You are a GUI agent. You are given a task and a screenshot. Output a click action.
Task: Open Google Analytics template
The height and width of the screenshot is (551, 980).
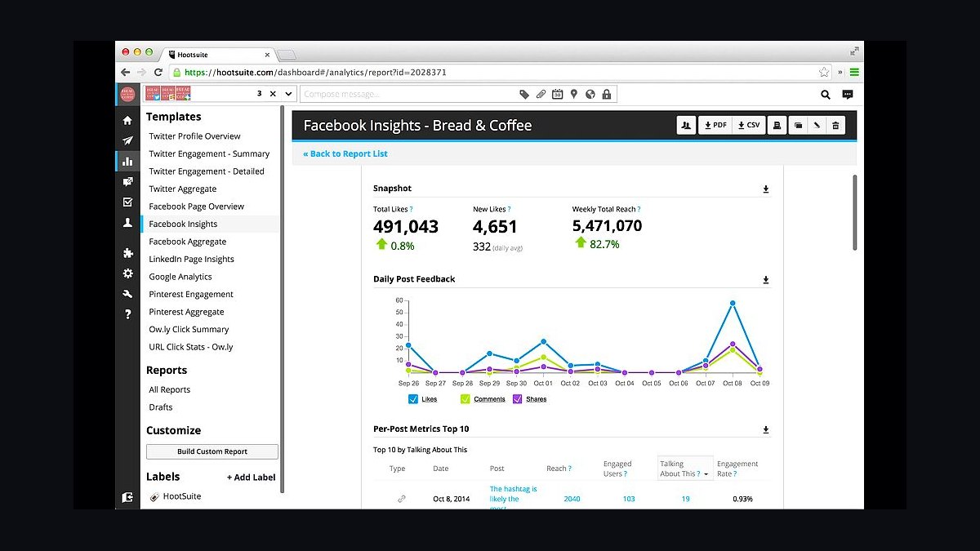point(180,277)
